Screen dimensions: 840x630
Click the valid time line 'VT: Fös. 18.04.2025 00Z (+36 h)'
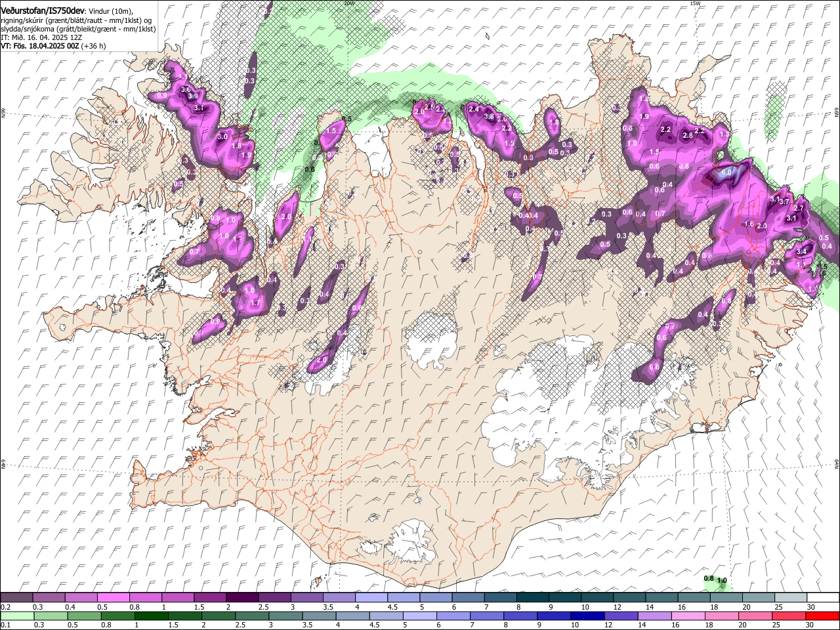pos(53,46)
